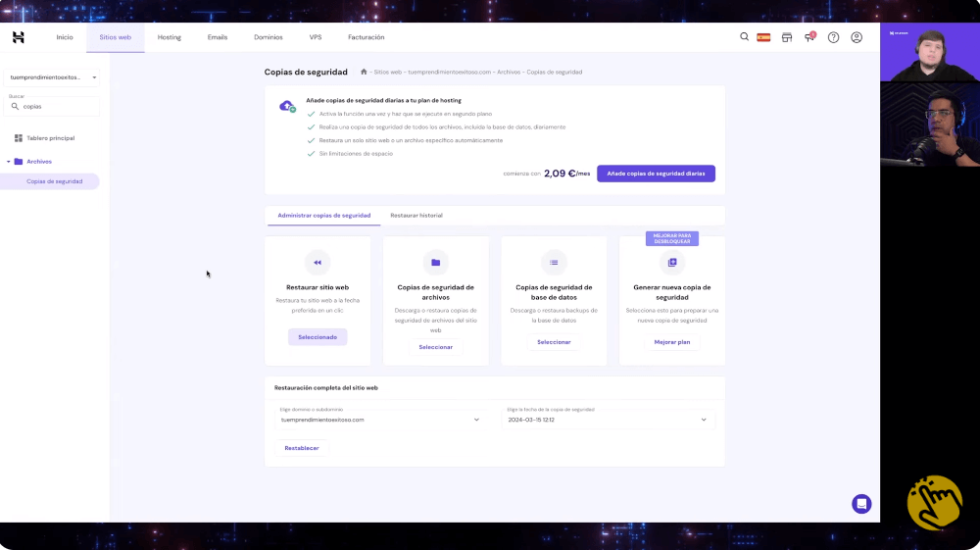
Task: Click the Buscar search field containing copias
Action: coord(53,105)
